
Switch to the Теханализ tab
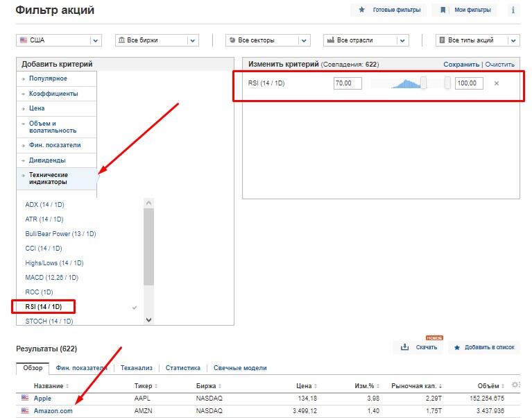click(136, 368)
